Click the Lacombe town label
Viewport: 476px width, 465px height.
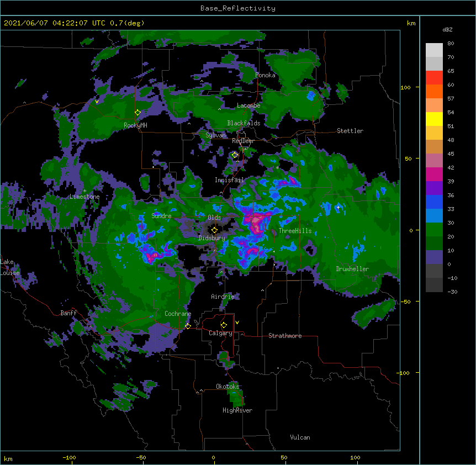[x=248, y=105]
